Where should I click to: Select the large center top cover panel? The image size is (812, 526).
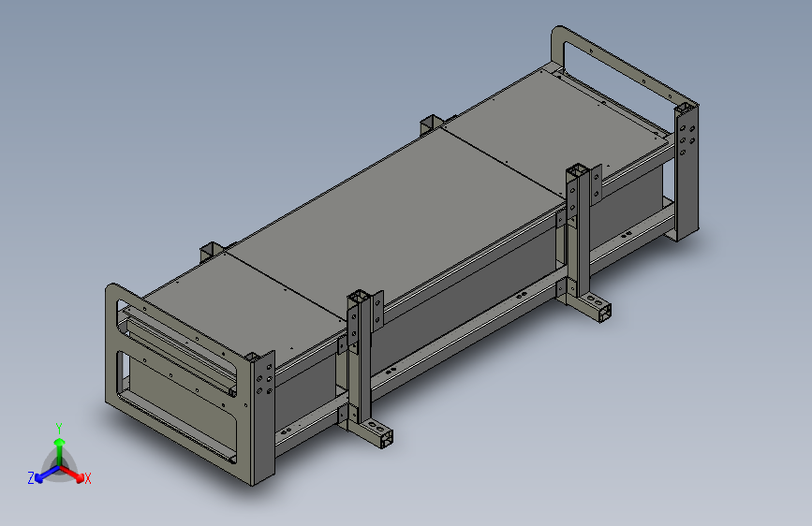click(x=396, y=223)
